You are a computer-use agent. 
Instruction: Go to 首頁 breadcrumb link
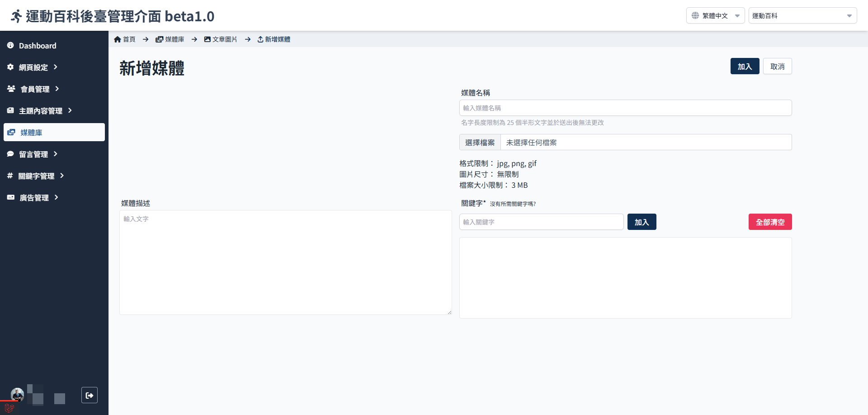[129, 39]
